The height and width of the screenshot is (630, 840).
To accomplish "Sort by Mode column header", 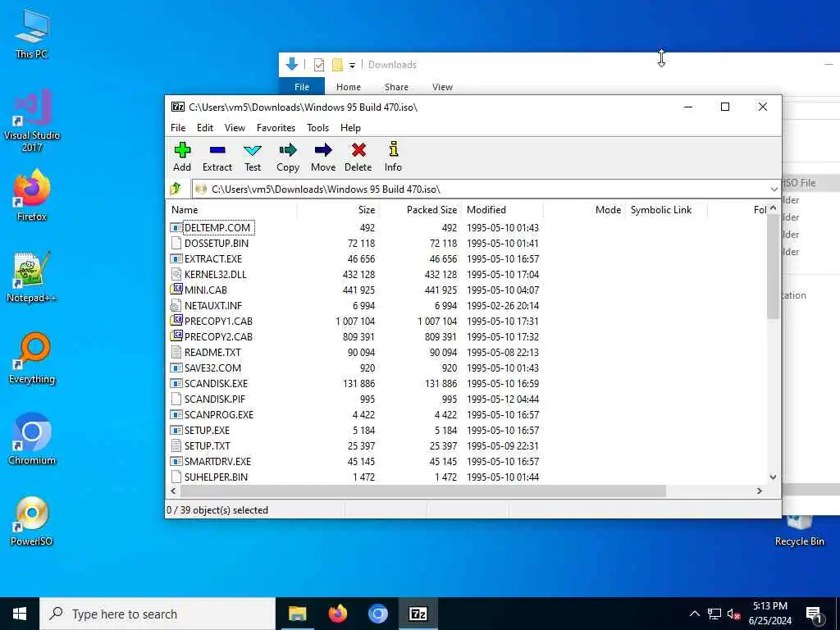I will click(x=584, y=209).
